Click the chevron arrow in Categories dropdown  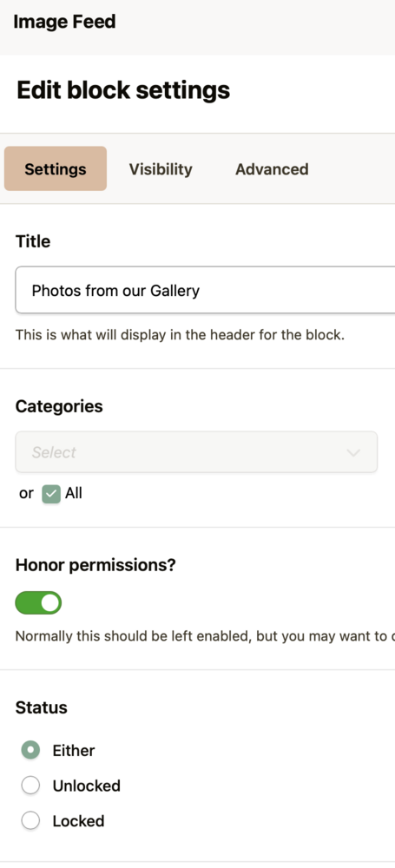point(353,453)
